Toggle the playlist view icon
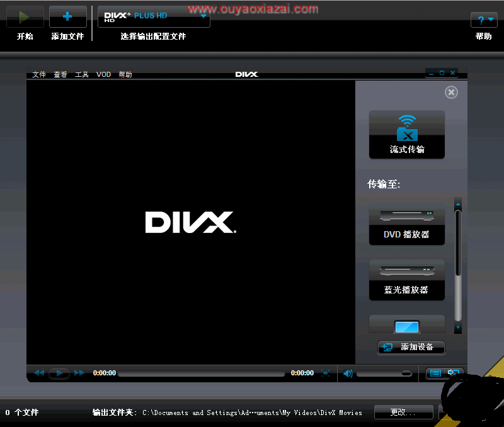 pos(435,373)
